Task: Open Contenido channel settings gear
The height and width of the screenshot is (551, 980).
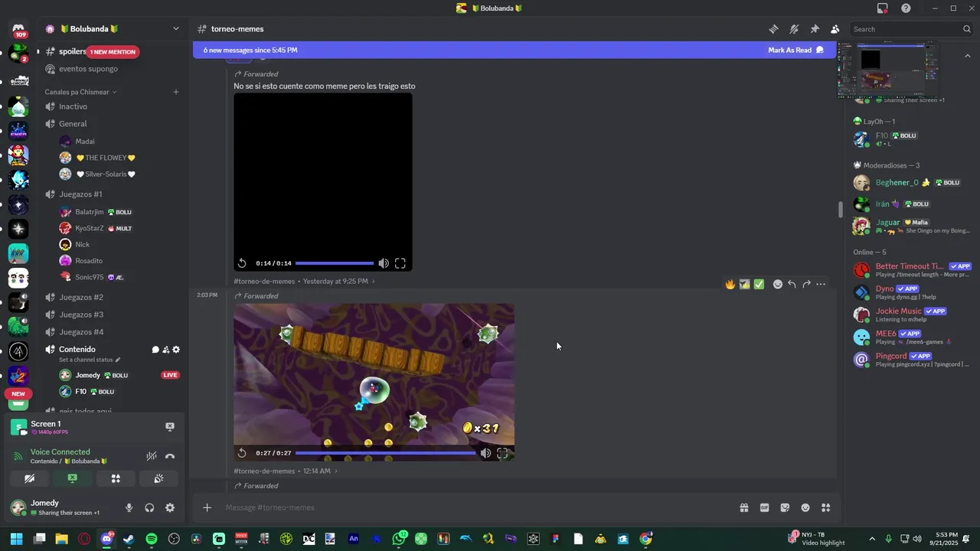Action: coord(176,350)
